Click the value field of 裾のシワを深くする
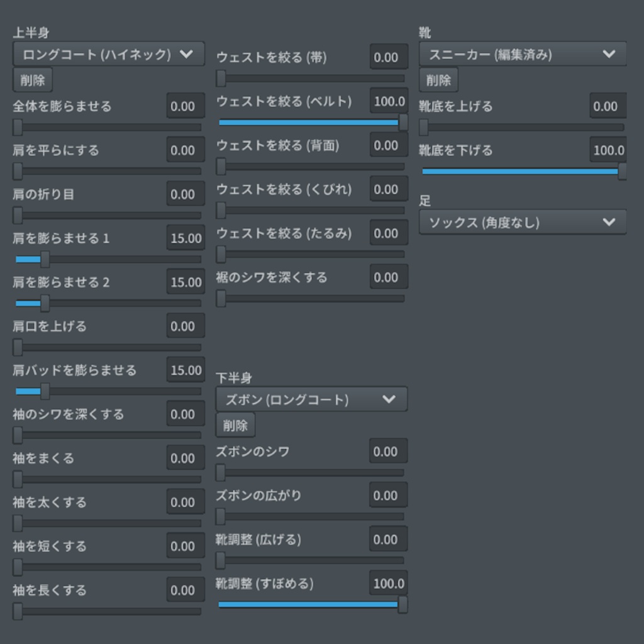 click(x=388, y=277)
